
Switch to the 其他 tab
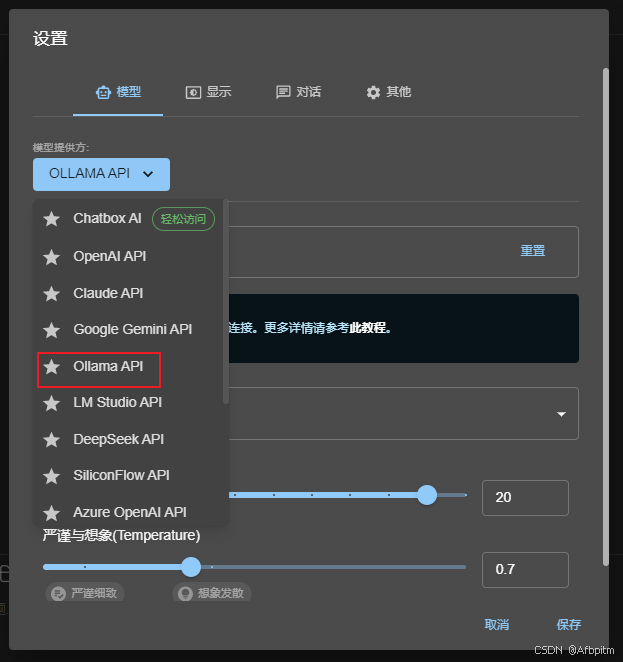(388, 92)
